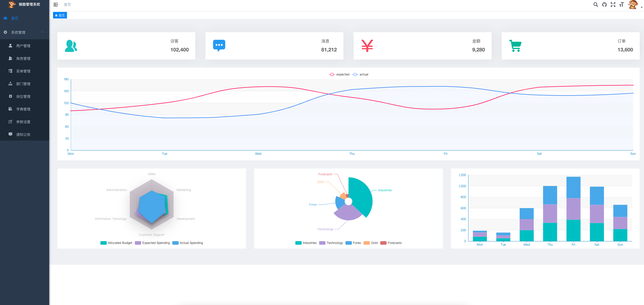Toggle the sidebar collapse hamburger icon

click(x=56, y=5)
